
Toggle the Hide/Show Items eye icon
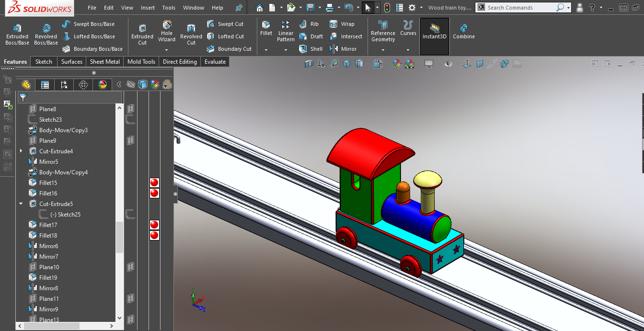(448, 64)
